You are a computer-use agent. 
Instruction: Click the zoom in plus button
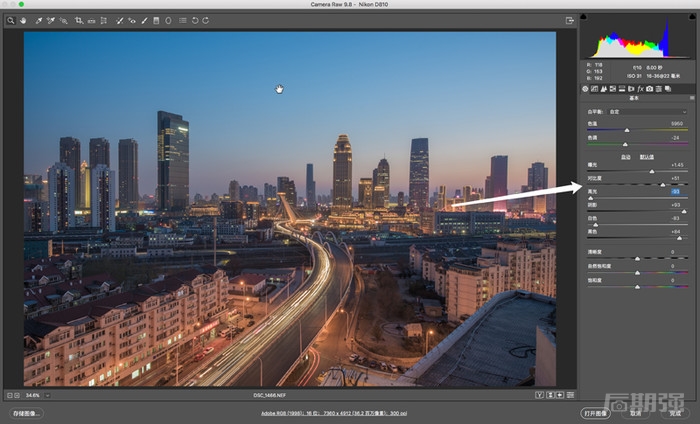(17, 395)
